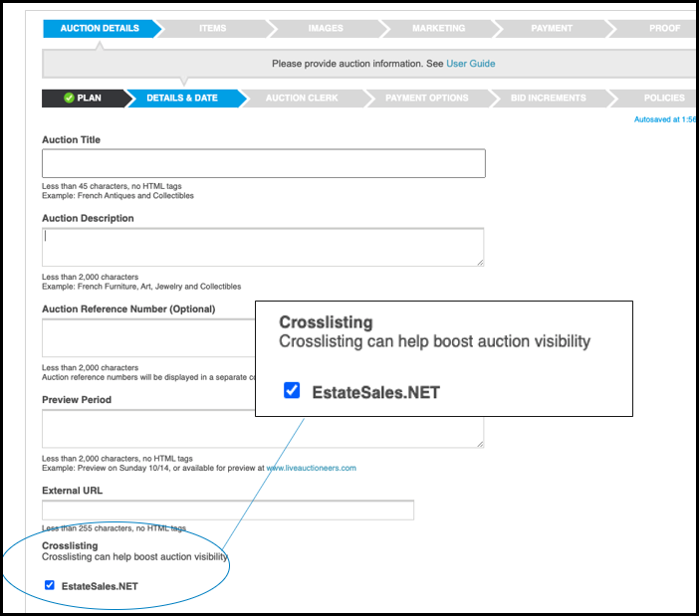Grab the Auction Description resize handle

tap(480, 263)
